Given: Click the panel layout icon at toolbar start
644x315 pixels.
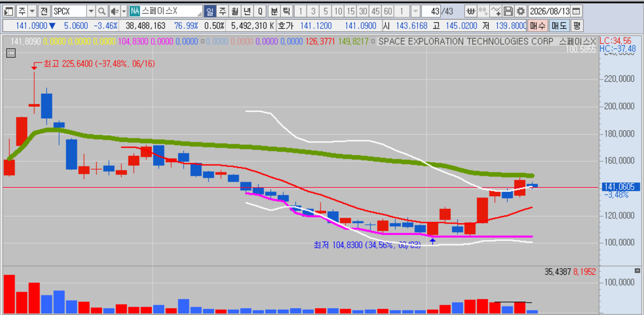Looking at the screenshot, I should point(9,11).
